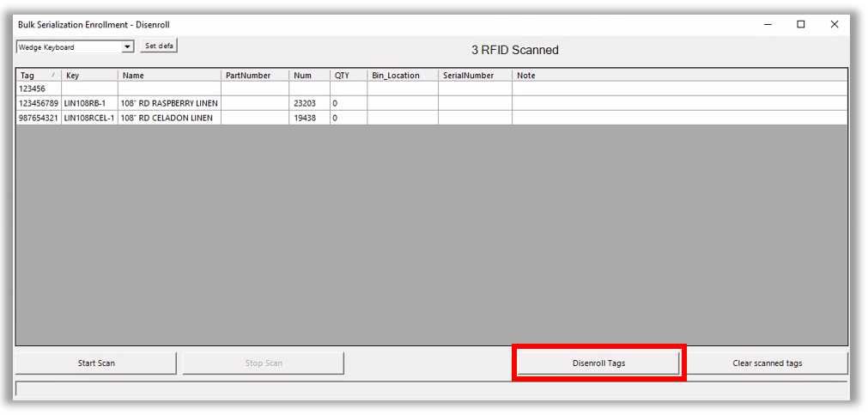Click the LIN108RCEL-1 key cell
The height and width of the screenshot is (415, 868).
(89, 118)
